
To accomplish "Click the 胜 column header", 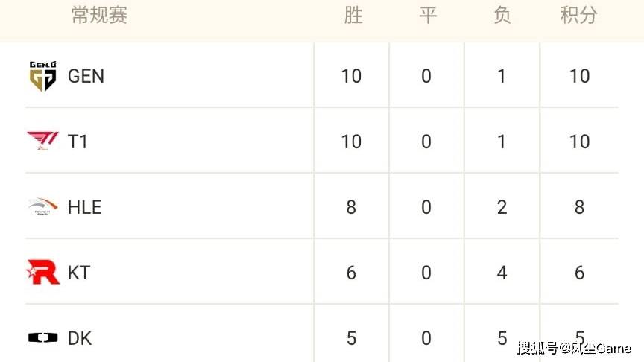I will click(x=353, y=16).
